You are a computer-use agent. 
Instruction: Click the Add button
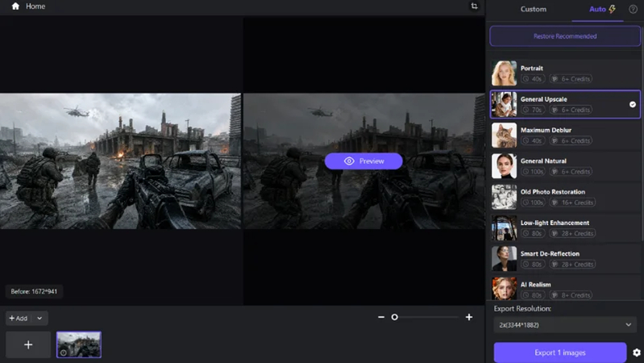click(x=19, y=318)
